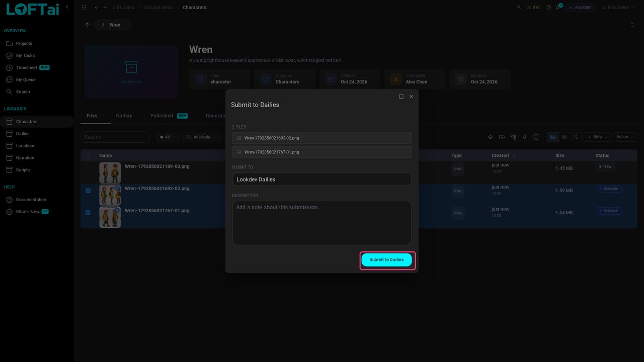Open the notifications bell
This screenshot has width=644, height=362.
(558, 8)
